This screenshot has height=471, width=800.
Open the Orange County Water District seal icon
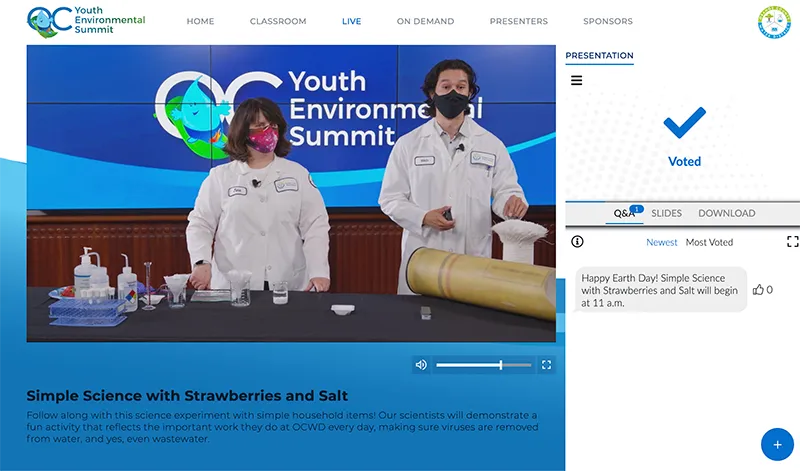774,22
